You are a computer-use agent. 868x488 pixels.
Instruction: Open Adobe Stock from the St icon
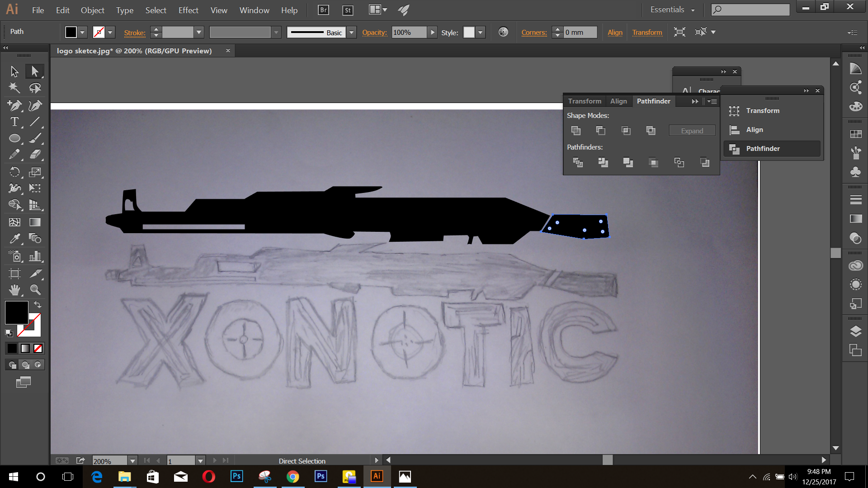click(348, 10)
